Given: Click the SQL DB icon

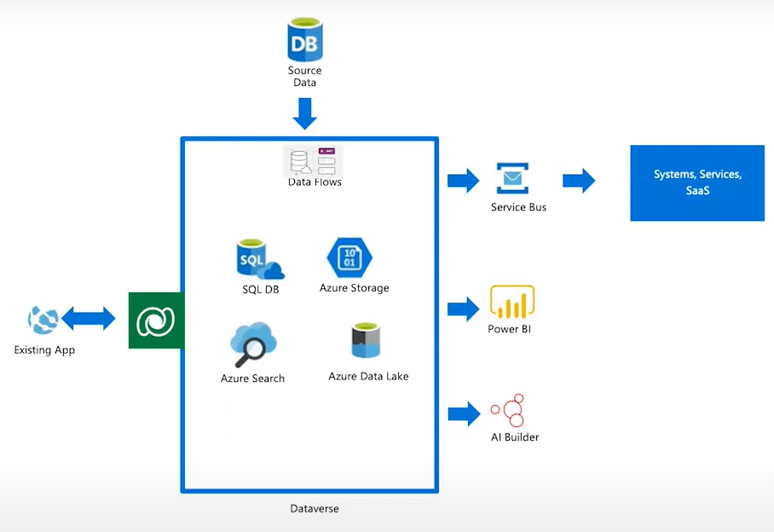Looking at the screenshot, I should 260,259.
